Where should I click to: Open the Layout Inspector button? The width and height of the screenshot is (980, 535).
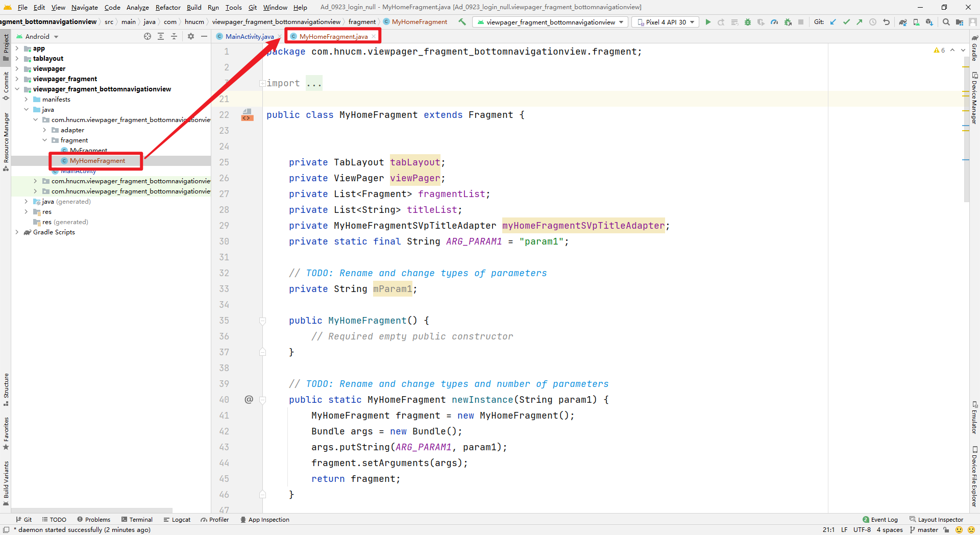(936, 520)
